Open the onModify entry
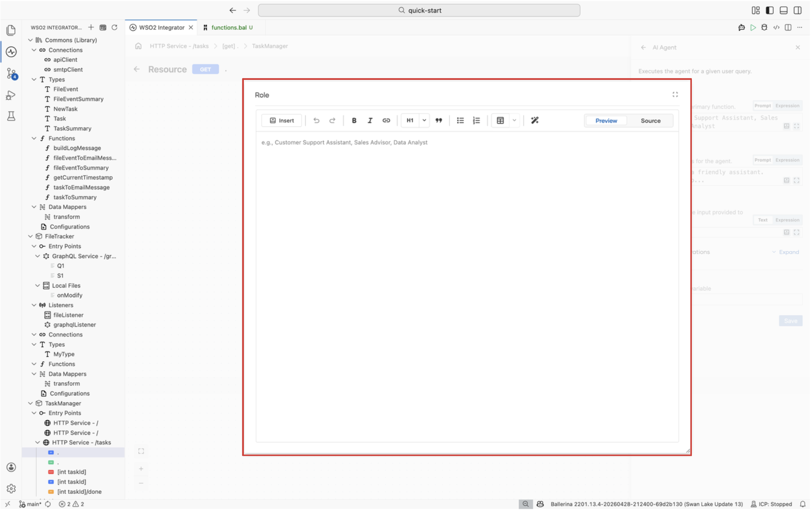The height and width of the screenshot is (511, 812). point(70,296)
